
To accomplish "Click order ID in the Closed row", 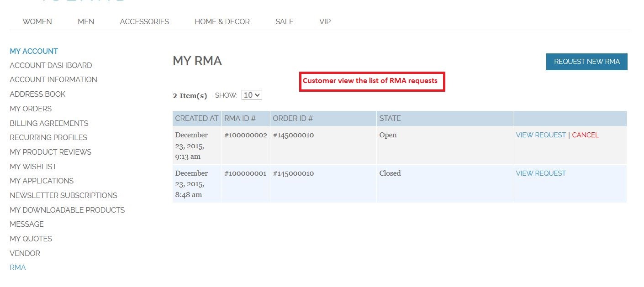I will 293,173.
